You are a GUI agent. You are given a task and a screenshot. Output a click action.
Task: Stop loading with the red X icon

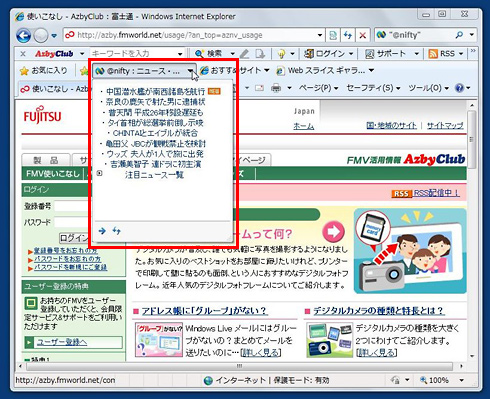pyautogui.click(x=363, y=35)
